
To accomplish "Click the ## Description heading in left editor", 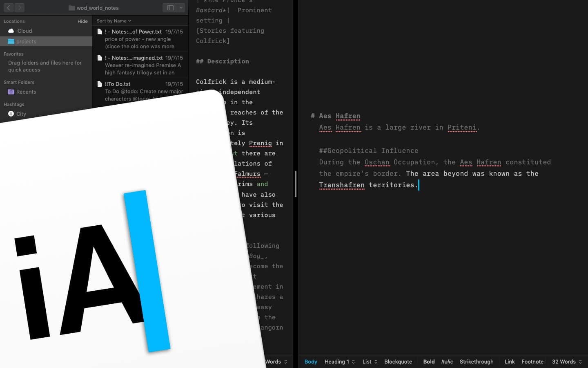I will [x=223, y=61].
